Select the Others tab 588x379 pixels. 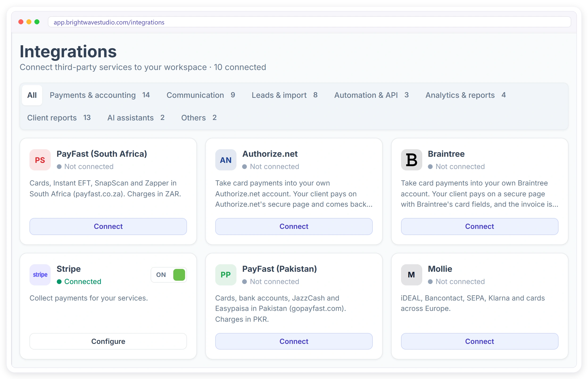[x=199, y=118]
